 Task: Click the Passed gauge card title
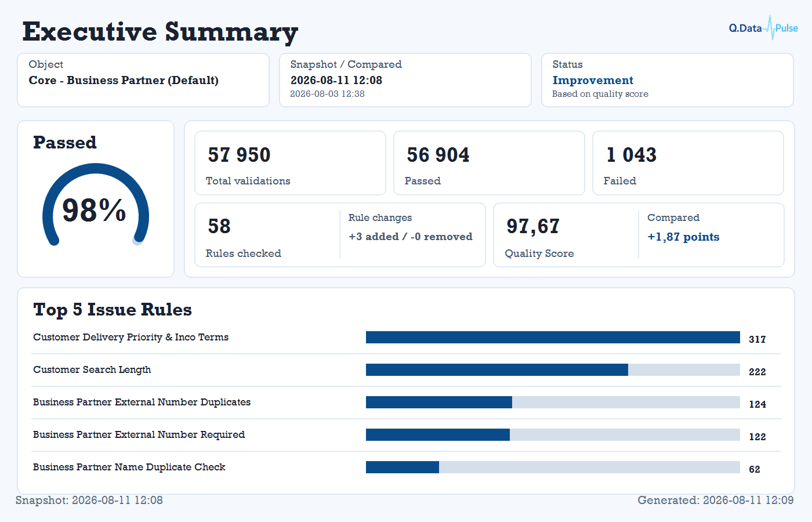pos(65,142)
